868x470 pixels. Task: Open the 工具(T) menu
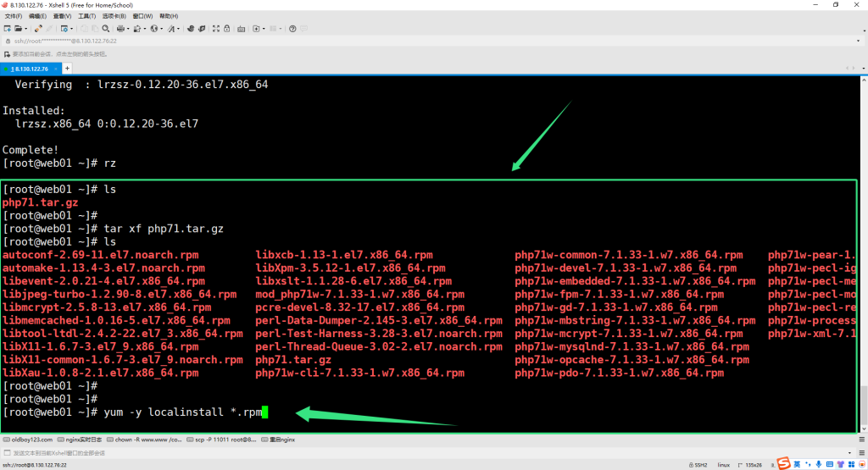coord(86,16)
